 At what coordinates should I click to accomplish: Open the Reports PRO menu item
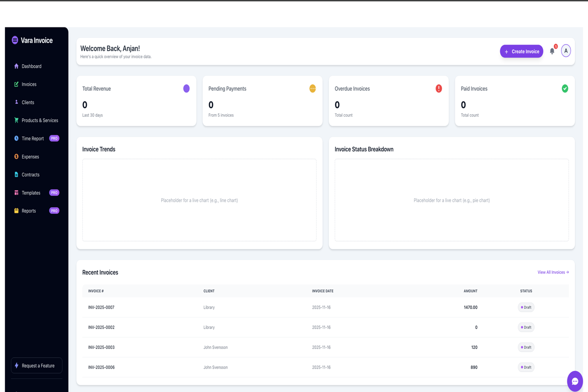tap(27, 210)
